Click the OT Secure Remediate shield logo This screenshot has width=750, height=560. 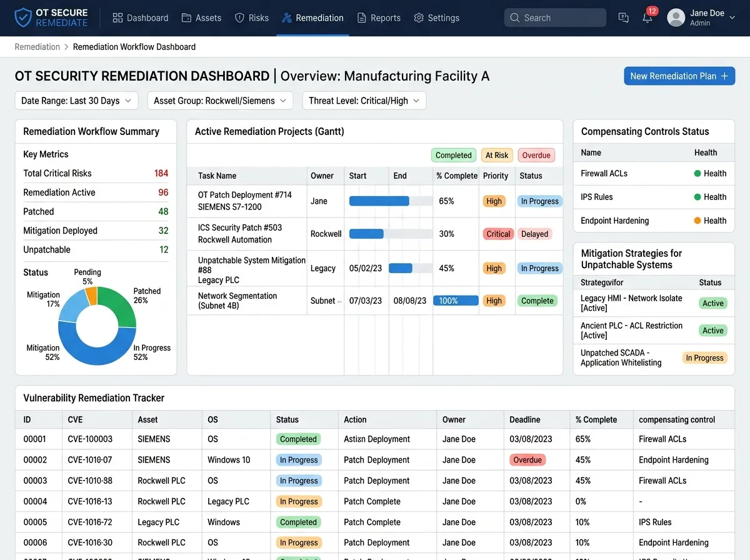coord(23,17)
